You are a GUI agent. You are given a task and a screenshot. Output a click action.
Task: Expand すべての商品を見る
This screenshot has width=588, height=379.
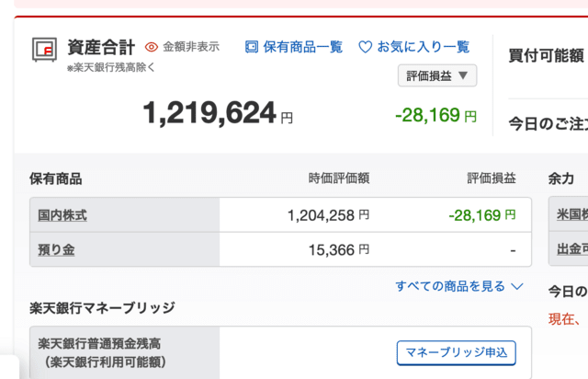(x=459, y=286)
